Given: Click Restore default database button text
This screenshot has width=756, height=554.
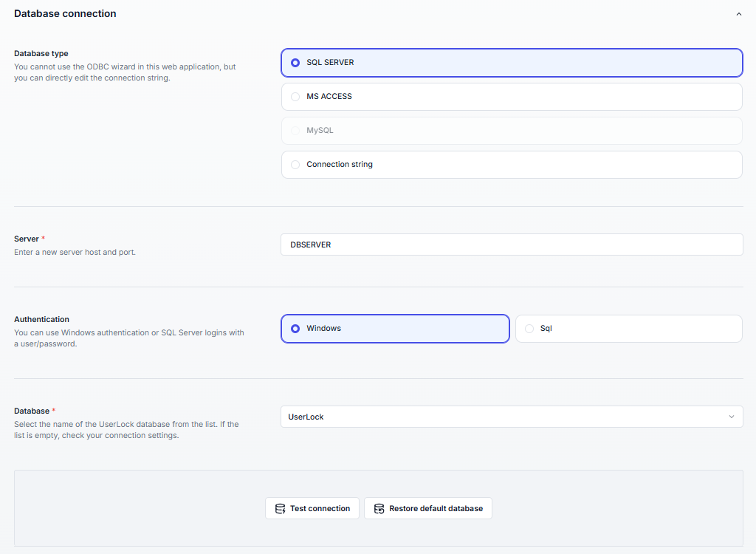Looking at the screenshot, I should [436, 508].
